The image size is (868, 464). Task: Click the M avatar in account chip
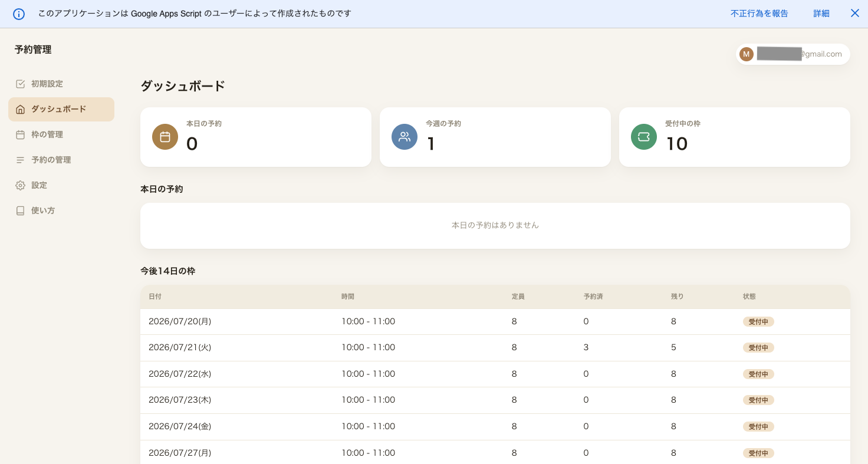click(747, 54)
